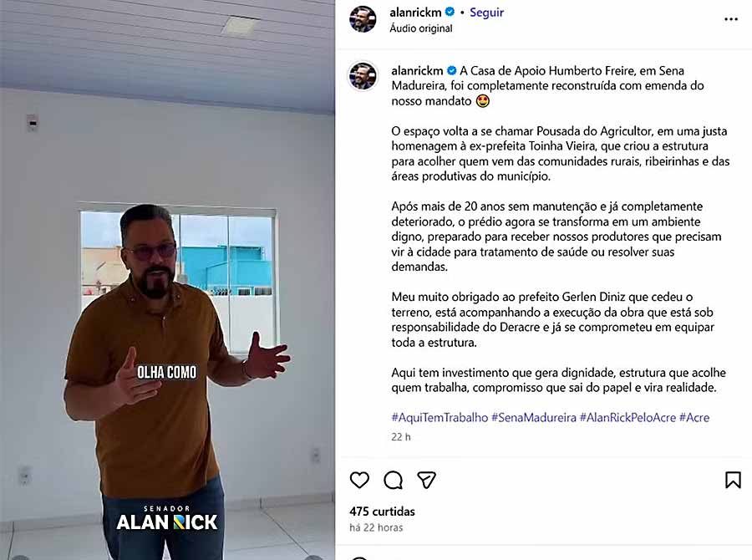Click the video to pause playback
This screenshot has height=560, width=752.
(167, 280)
